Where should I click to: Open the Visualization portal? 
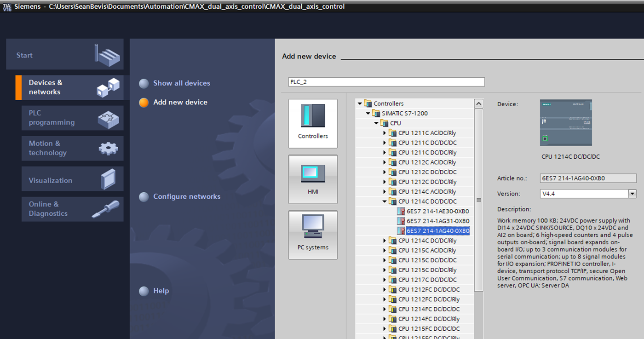[72, 179]
